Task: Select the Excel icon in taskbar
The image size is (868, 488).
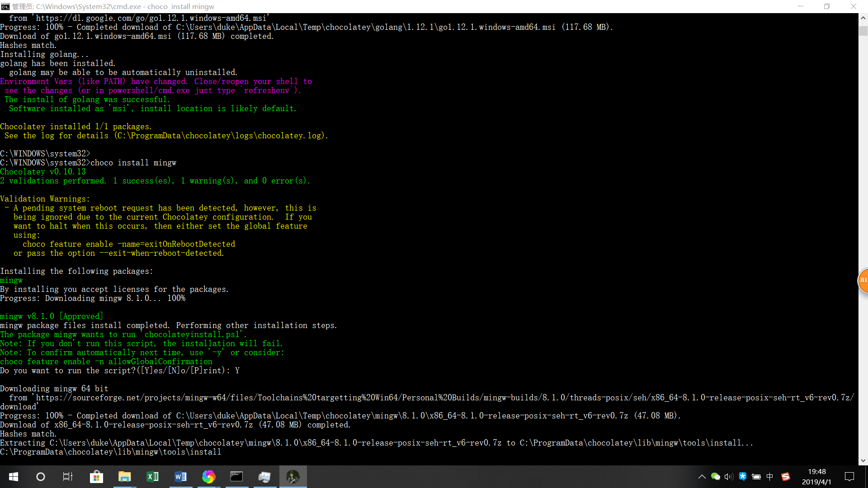Action: (152, 476)
